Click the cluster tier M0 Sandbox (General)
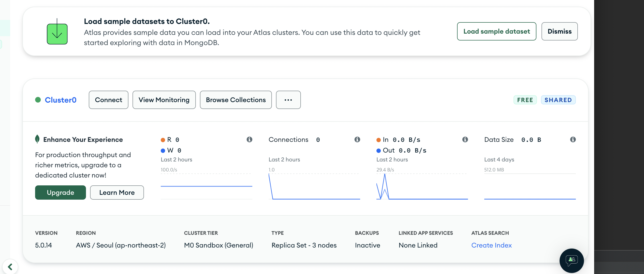644x274 pixels. [x=218, y=245]
